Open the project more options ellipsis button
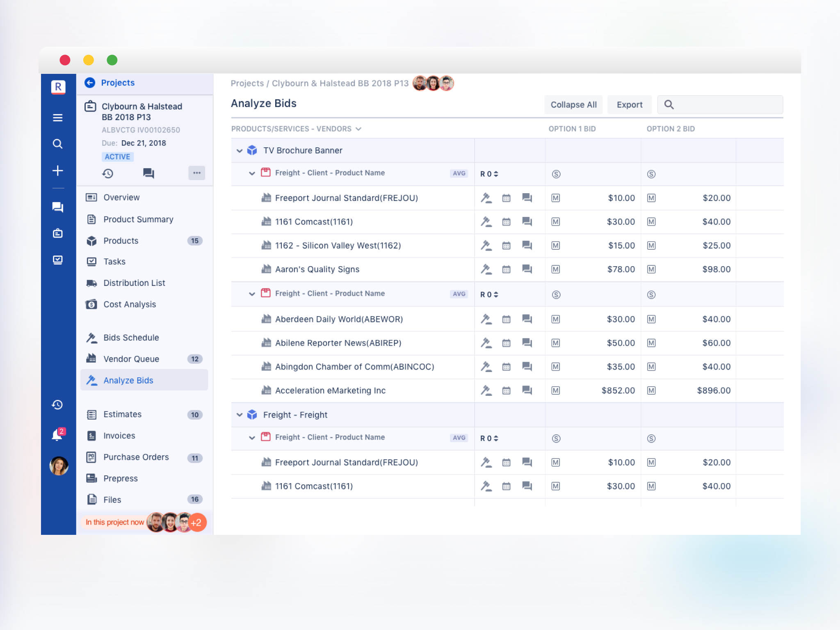 197,173
